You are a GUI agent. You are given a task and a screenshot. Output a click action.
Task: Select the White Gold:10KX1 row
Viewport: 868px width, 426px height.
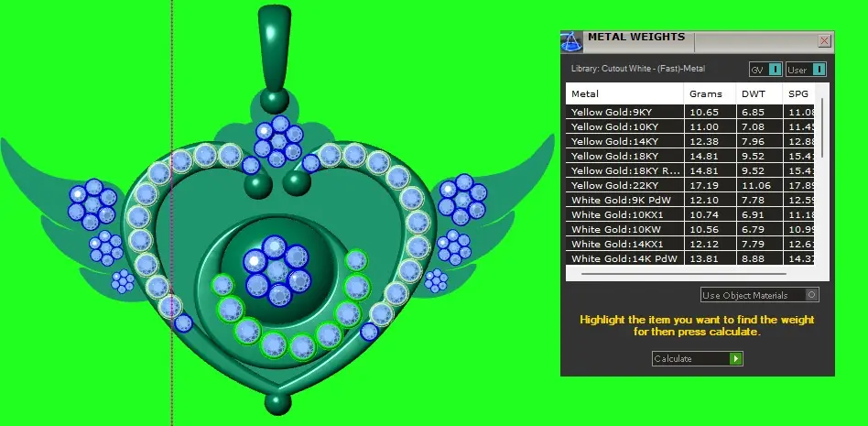click(x=689, y=215)
